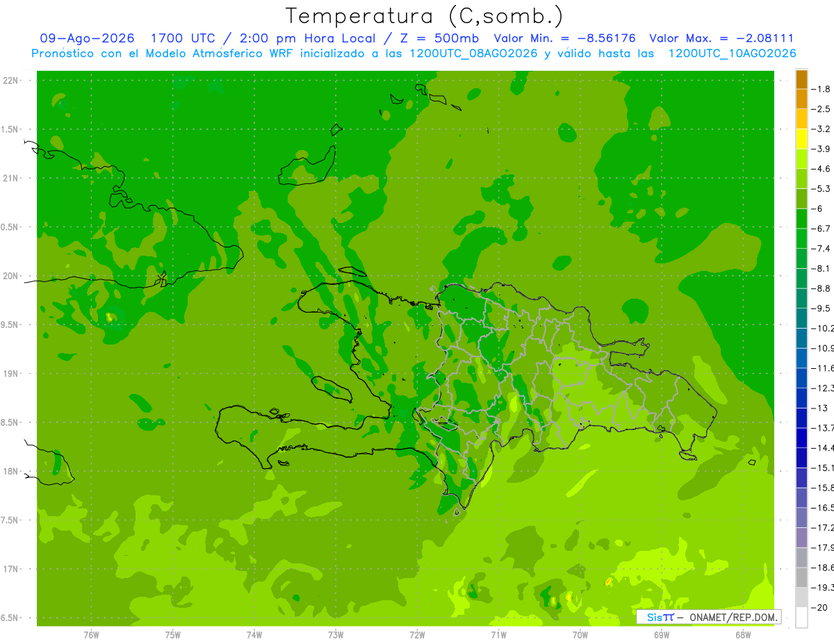834x644 pixels.
Task: Select the white band below -20
Action: 801,617
